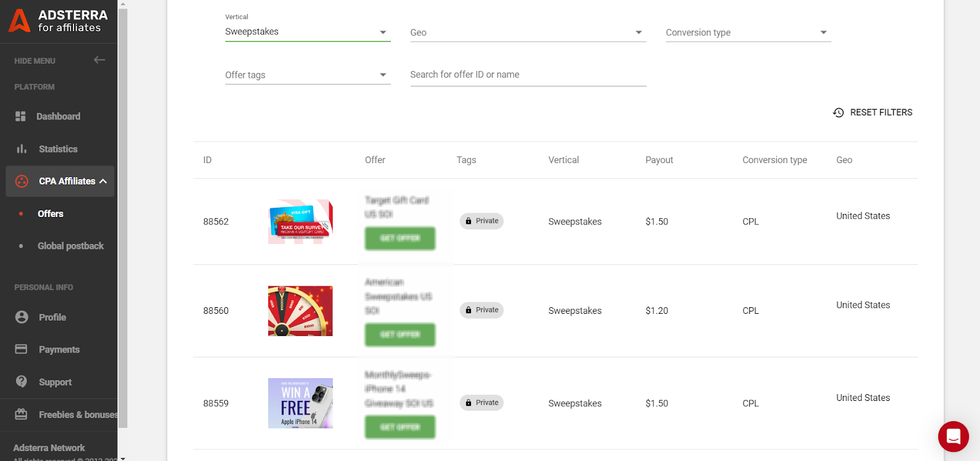Open the Vertical Sweepstakes dropdown

pyautogui.click(x=307, y=32)
